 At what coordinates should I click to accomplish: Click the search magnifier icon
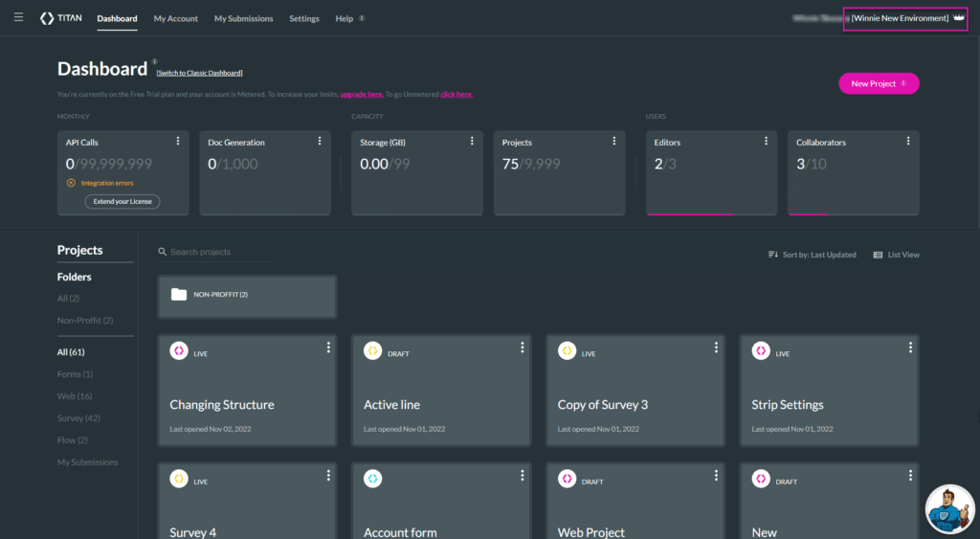(163, 252)
